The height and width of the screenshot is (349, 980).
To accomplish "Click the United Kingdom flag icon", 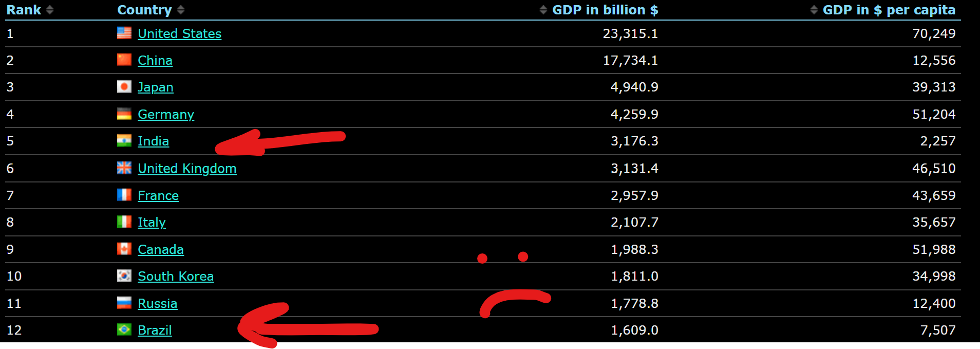I will pyautogui.click(x=124, y=168).
